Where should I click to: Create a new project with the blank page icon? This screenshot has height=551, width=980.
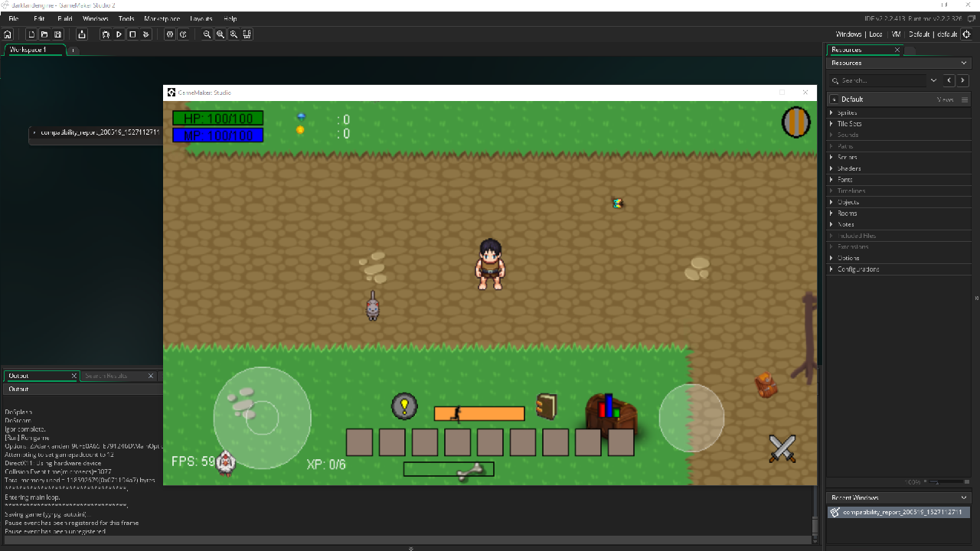pos(31,34)
